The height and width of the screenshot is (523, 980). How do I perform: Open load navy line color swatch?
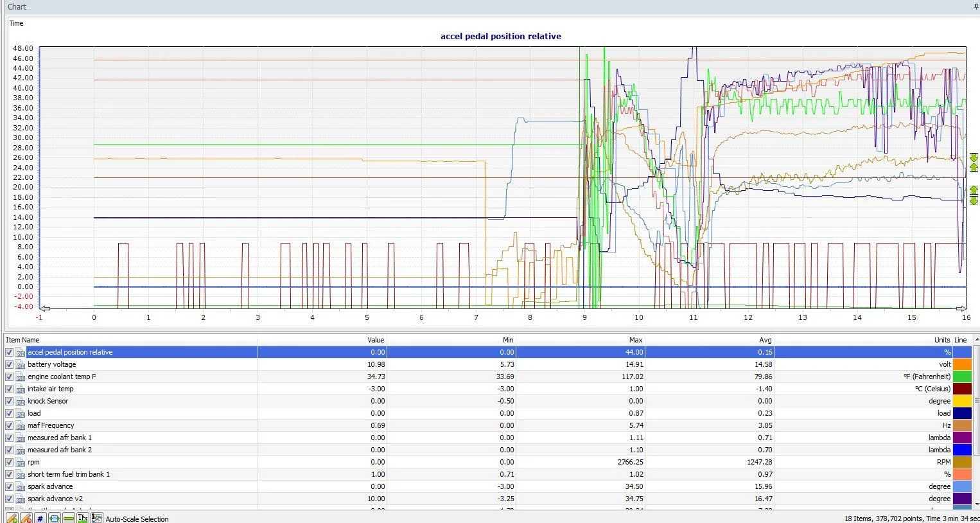tap(962, 413)
